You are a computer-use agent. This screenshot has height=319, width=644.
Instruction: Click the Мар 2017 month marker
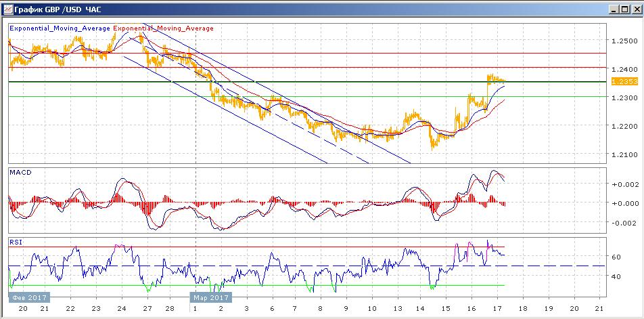[x=210, y=297]
